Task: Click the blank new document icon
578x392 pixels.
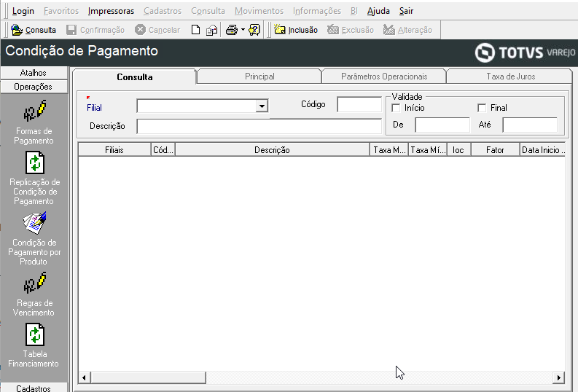Action: tap(196, 30)
